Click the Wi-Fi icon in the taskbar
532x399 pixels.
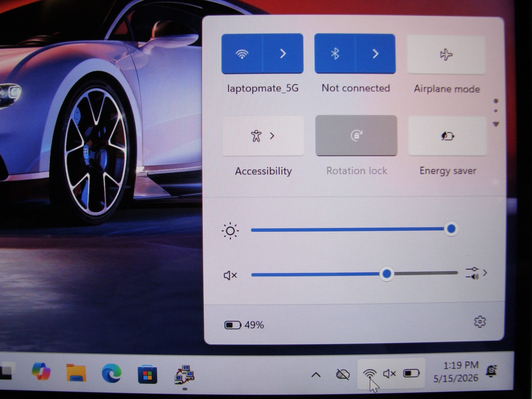pyautogui.click(x=370, y=374)
